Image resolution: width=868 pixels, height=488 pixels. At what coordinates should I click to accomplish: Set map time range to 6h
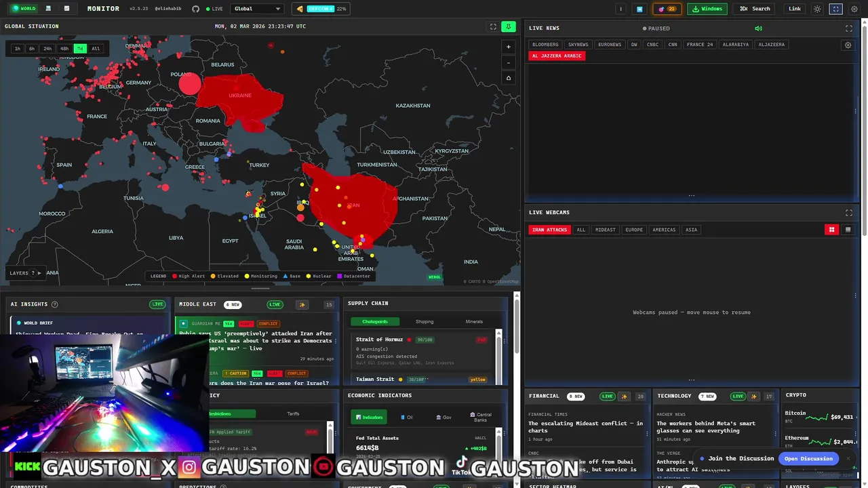pos(32,49)
